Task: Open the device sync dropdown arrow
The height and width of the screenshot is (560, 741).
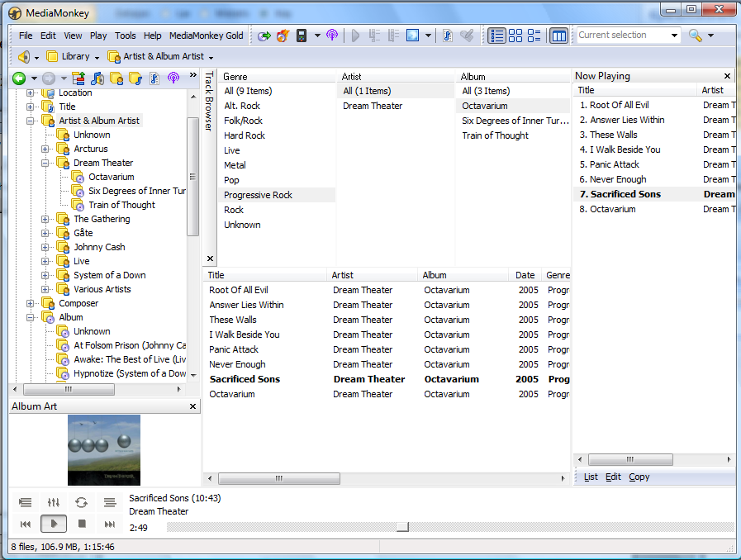Action: tap(317, 36)
